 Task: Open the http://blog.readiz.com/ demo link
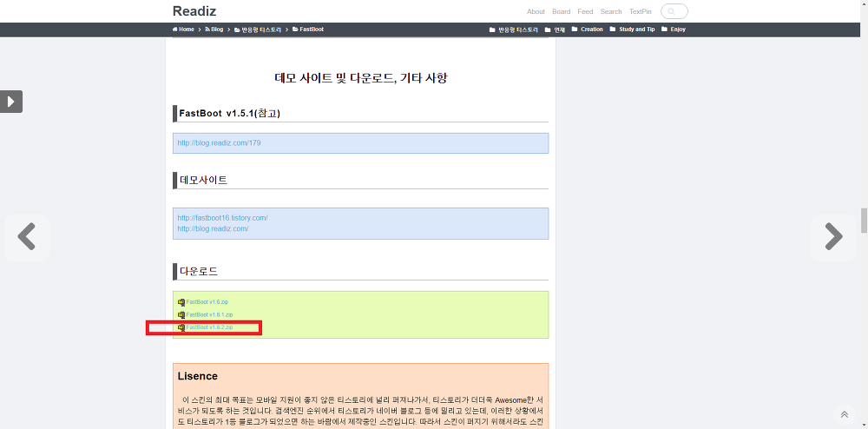point(214,228)
